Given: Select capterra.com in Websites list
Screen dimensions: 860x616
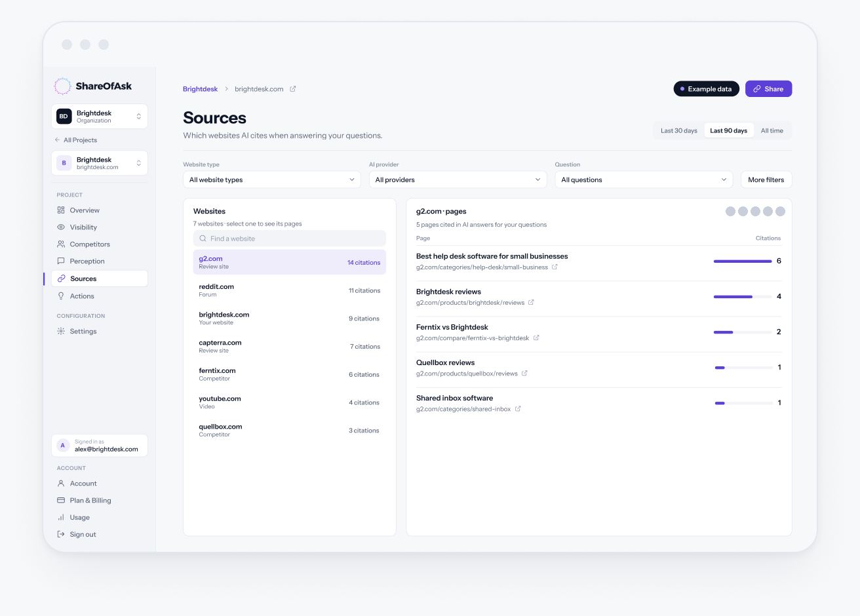Looking at the screenshot, I should 289,347.
